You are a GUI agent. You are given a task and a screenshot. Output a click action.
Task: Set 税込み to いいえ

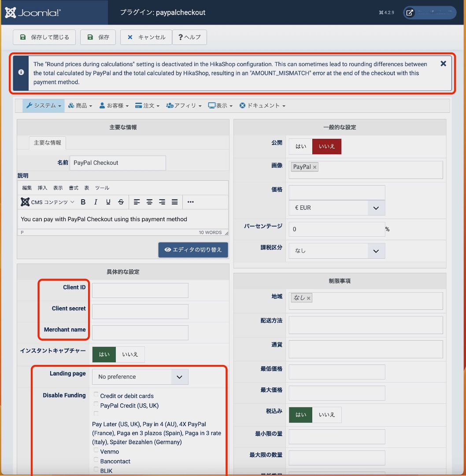click(x=327, y=415)
